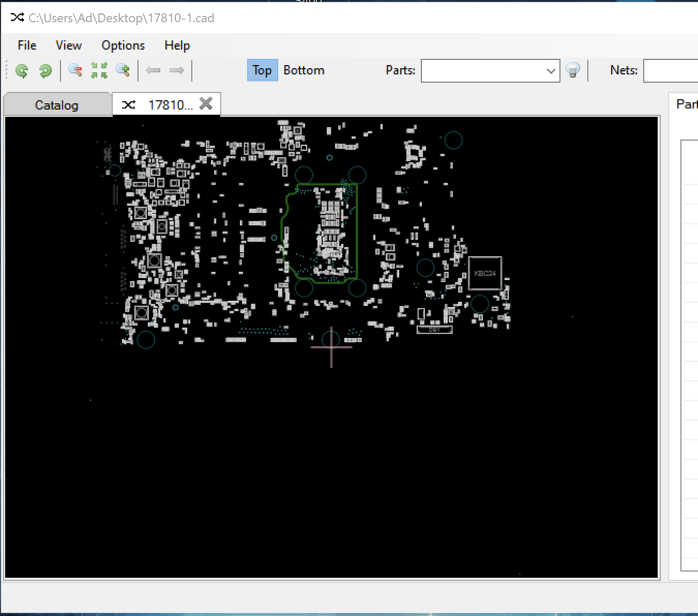Go forward with right arrow icon

point(177,70)
